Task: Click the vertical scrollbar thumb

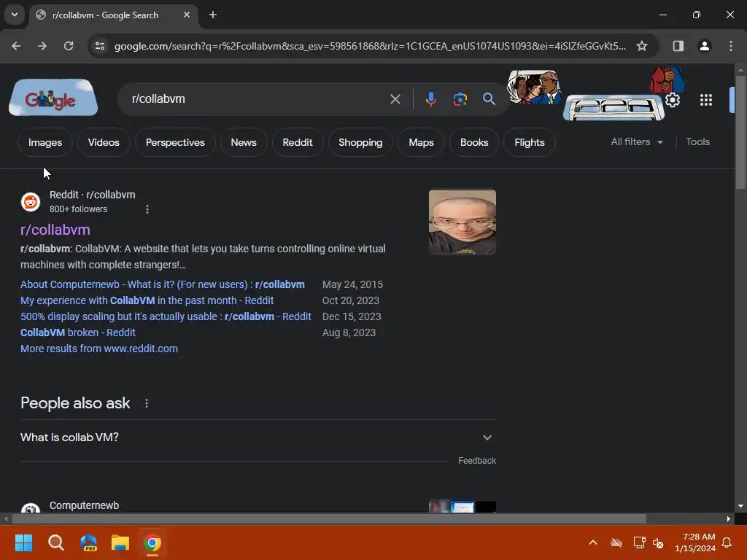Action: point(740,132)
